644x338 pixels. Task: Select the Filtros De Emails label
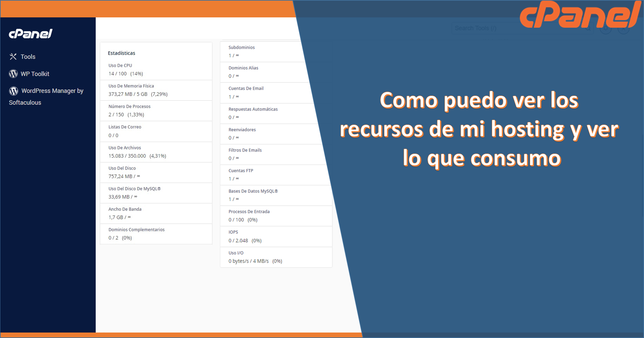[245, 150]
